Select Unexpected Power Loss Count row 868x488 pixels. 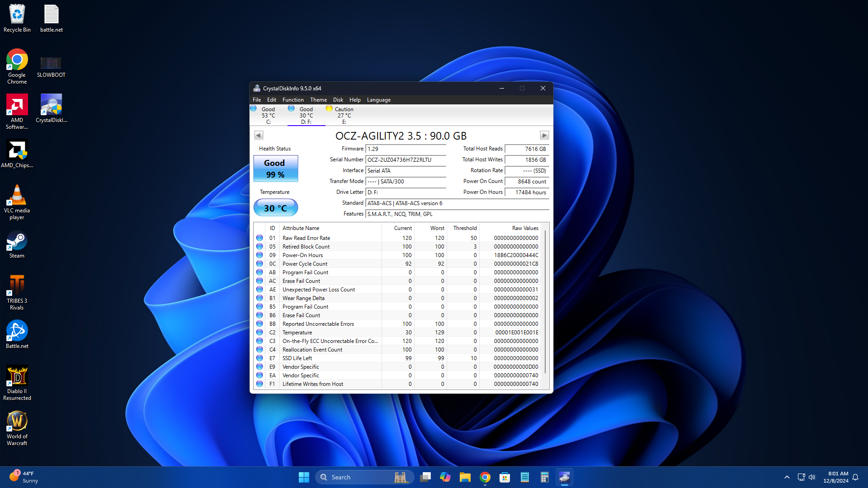398,290
